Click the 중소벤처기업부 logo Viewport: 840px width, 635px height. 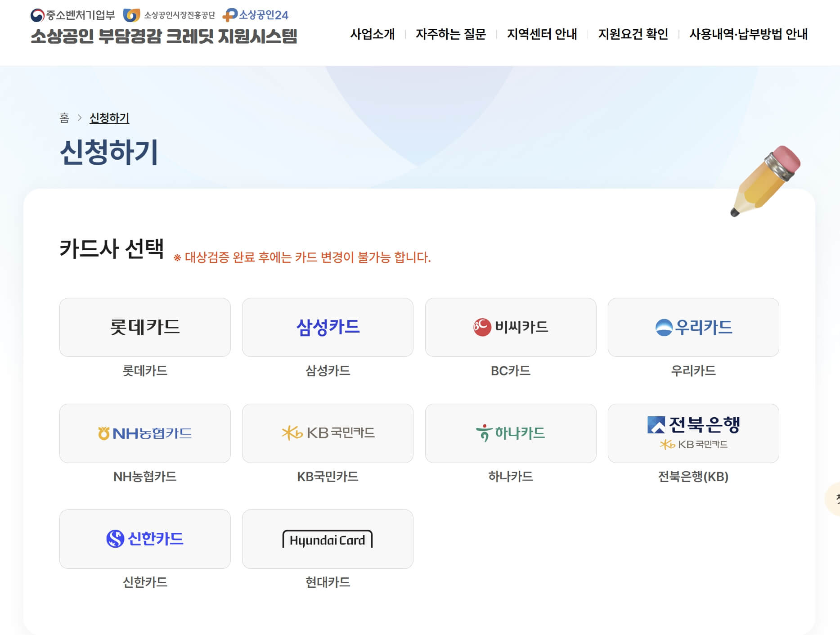73,15
